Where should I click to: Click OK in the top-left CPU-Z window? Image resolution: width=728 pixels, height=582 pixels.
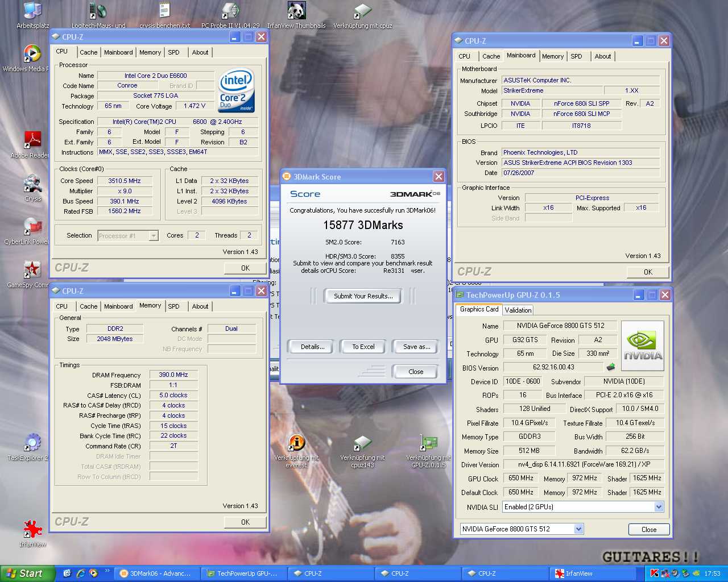pos(245,268)
